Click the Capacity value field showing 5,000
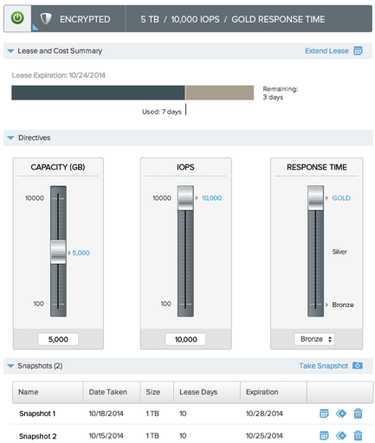This screenshot has width=375, height=443. pos(58,339)
